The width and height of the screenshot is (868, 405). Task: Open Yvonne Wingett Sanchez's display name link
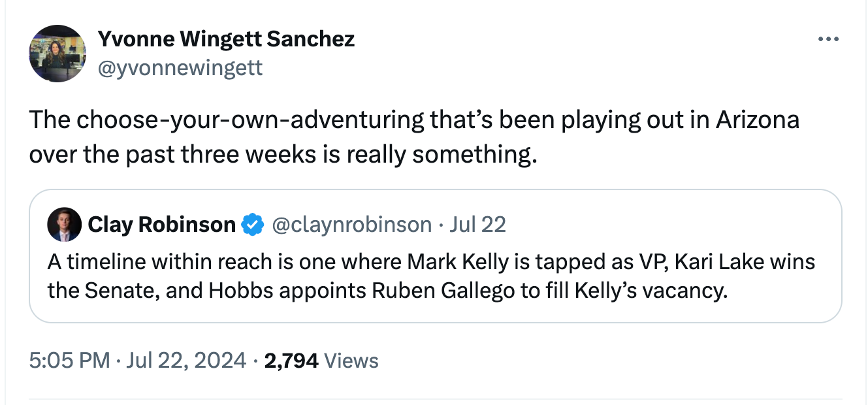[x=226, y=39]
